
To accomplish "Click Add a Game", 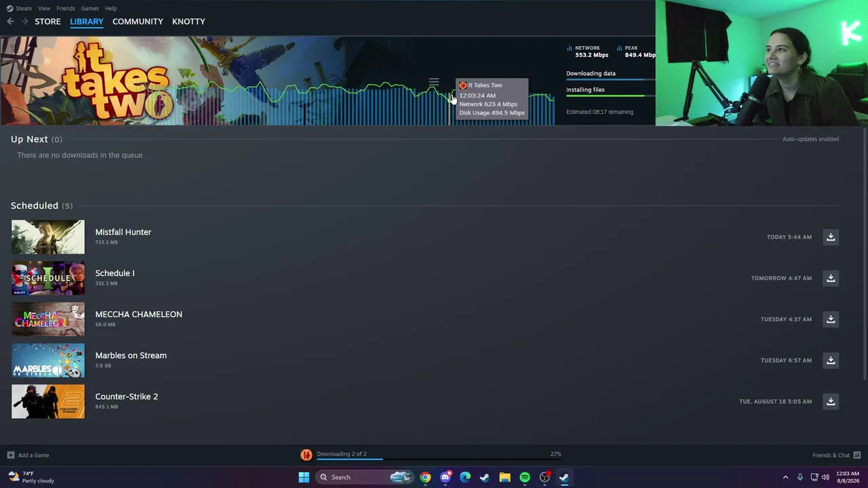I will (x=28, y=455).
